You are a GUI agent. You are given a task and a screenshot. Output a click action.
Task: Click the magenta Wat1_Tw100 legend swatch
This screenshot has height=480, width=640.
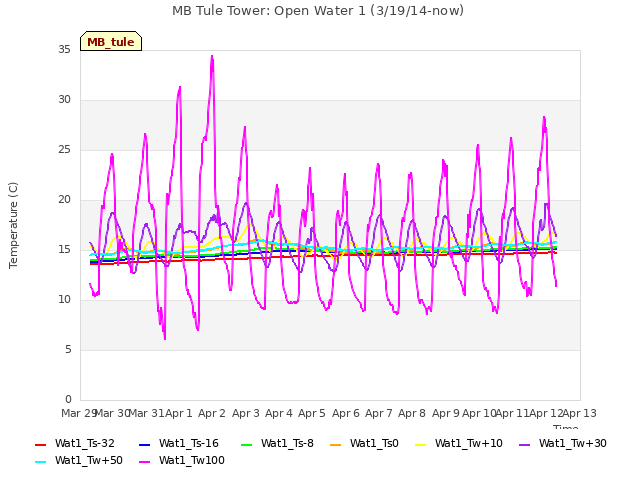[x=144, y=462]
